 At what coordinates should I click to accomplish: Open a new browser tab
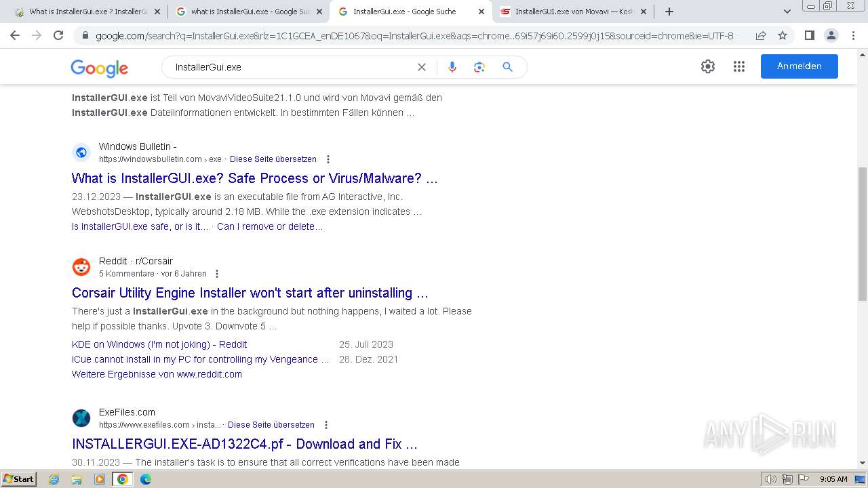tap(669, 12)
